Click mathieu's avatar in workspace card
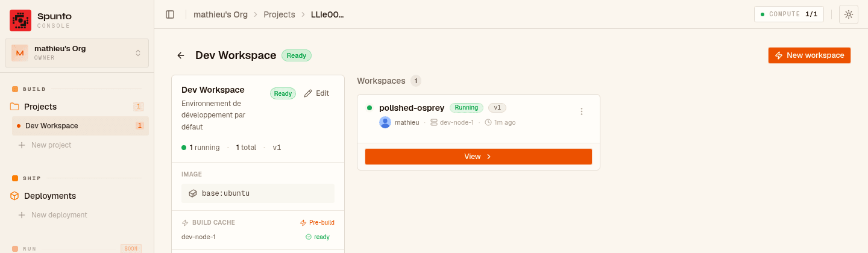The width and height of the screenshot is (868, 253). pyautogui.click(x=385, y=122)
